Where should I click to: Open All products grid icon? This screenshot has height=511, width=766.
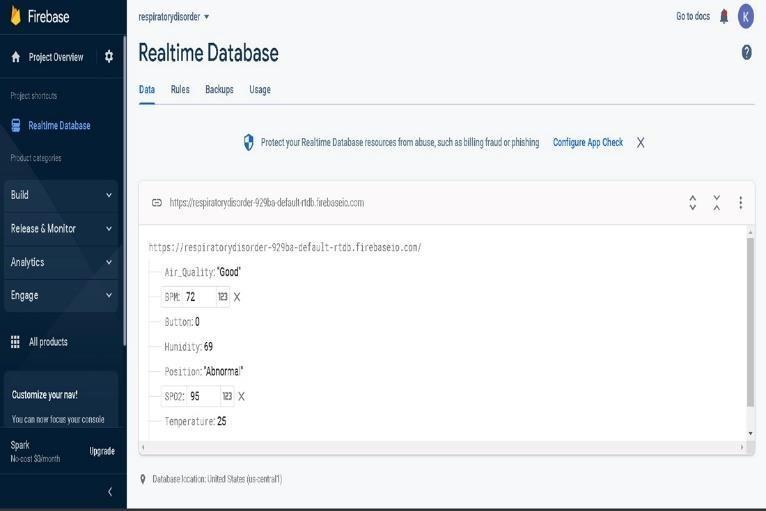(15, 342)
